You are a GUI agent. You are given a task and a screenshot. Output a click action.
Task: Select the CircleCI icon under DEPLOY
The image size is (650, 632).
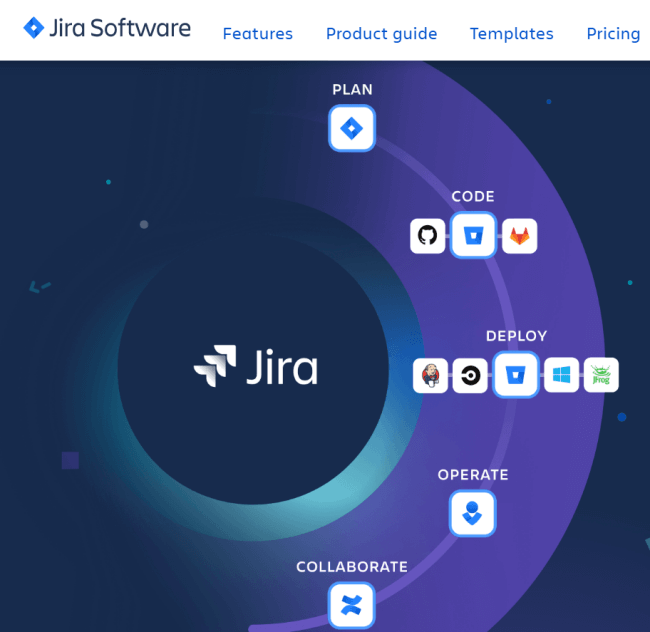[x=470, y=375]
